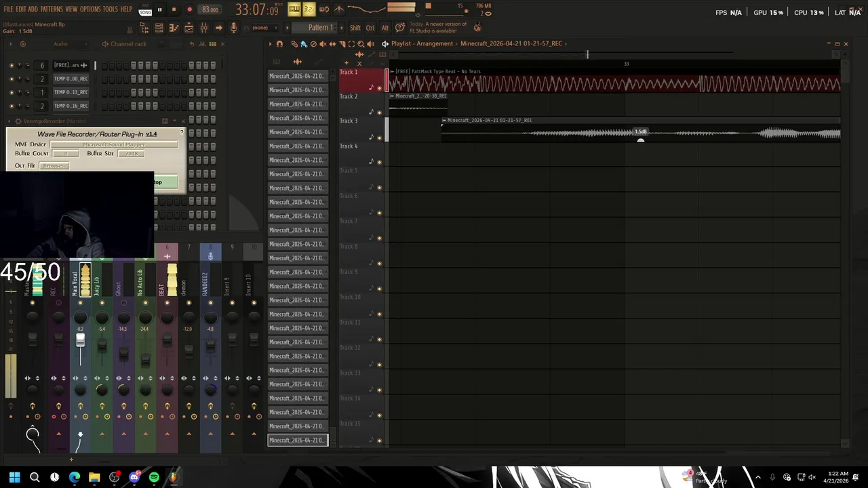Toggle playlist magnet snap icon
Image resolution: width=868 pixels, height=488 pixels.
point(279,44)
